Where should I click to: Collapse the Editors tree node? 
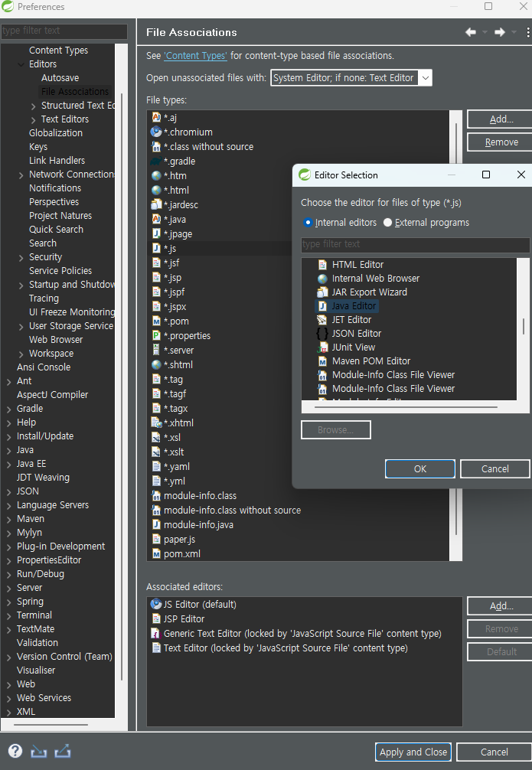[x=21, y=64]
